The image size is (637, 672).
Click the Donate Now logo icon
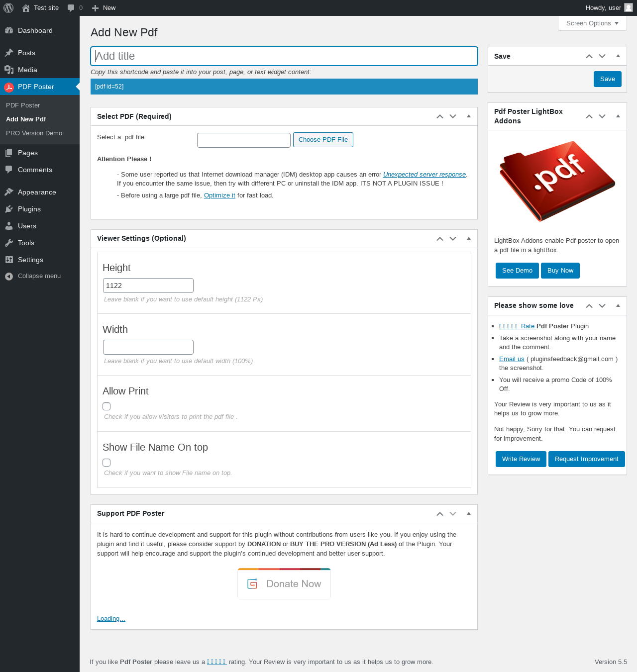[x=252, y=584]
